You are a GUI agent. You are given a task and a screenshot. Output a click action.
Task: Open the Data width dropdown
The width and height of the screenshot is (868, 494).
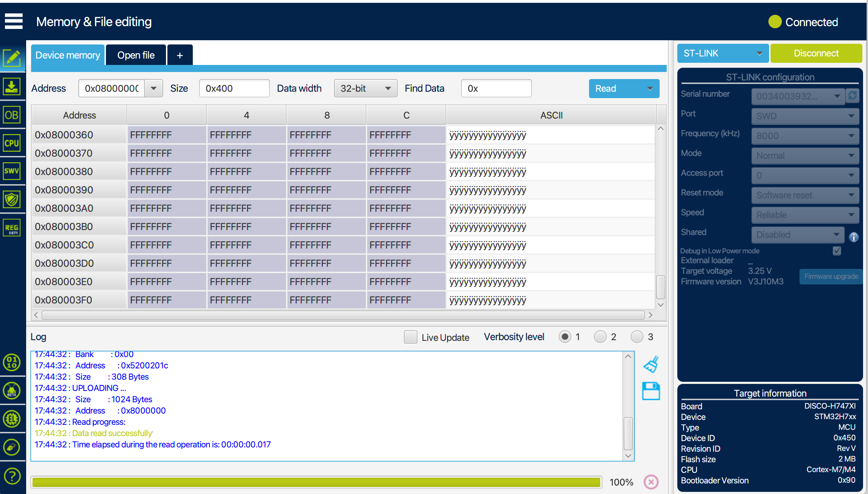coord(365,88)
